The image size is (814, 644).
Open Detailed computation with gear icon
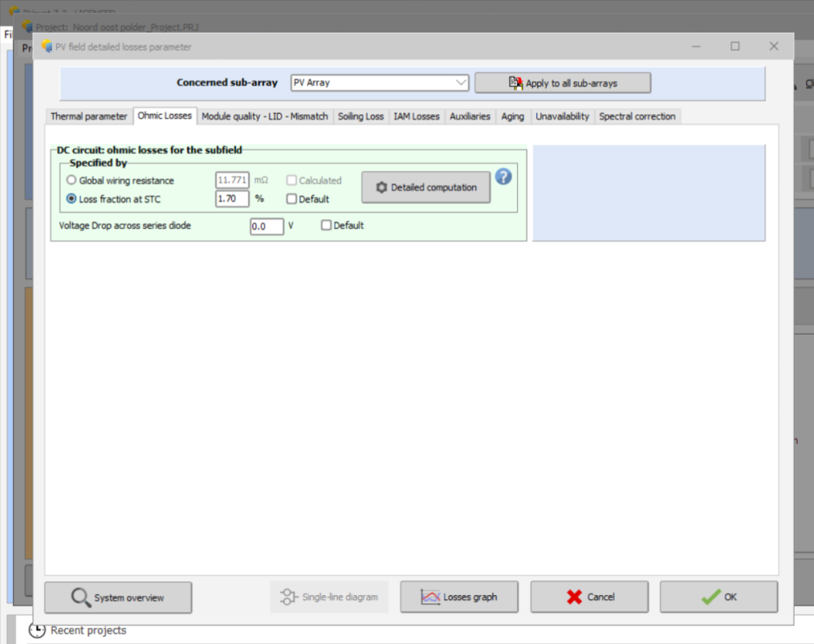(426, 187)
